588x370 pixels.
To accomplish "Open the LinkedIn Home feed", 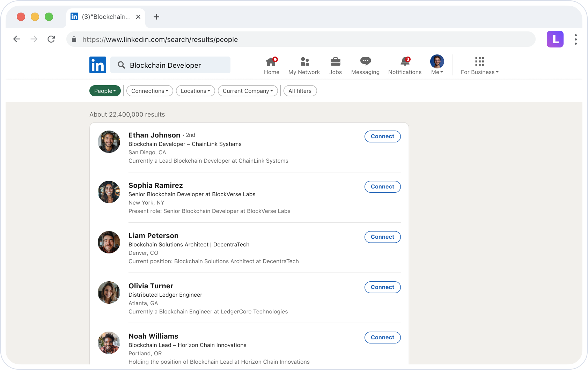I will 272,65.
